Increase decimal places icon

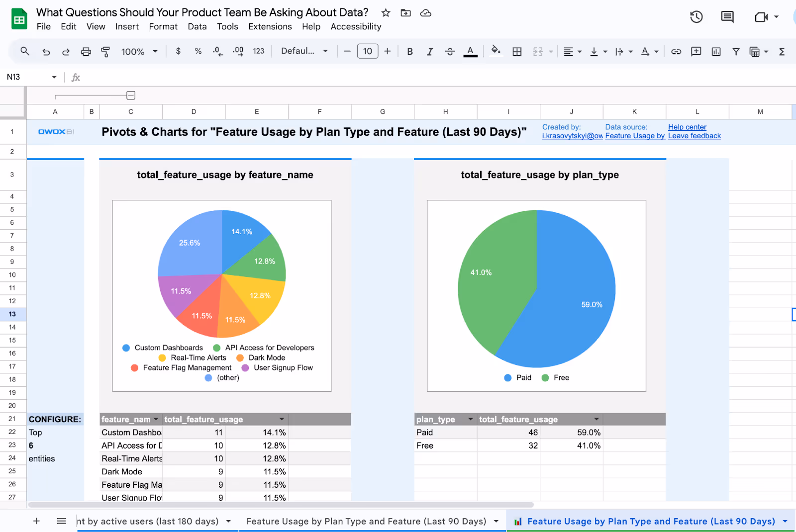pyautogui.click(x=238, y=51)
